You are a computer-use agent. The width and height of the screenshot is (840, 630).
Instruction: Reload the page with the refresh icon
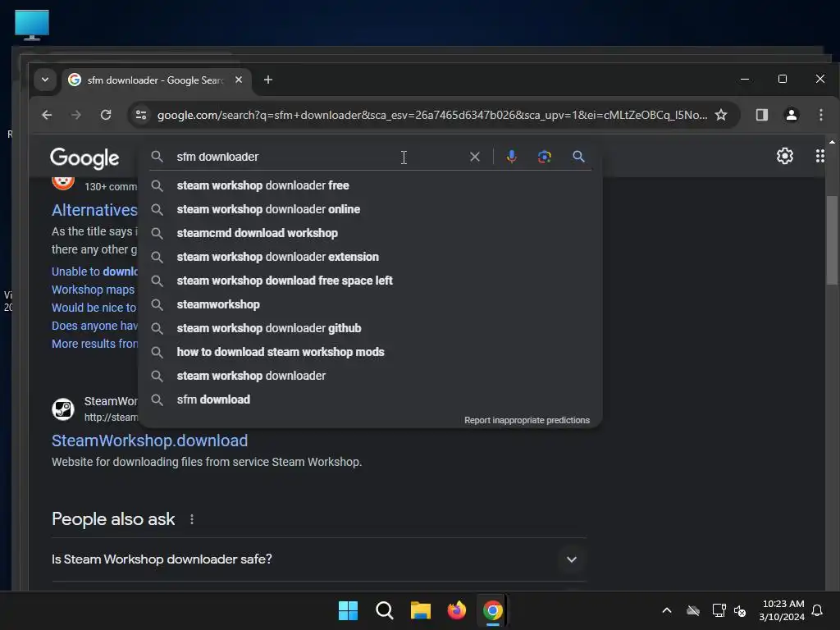[106, 115]
